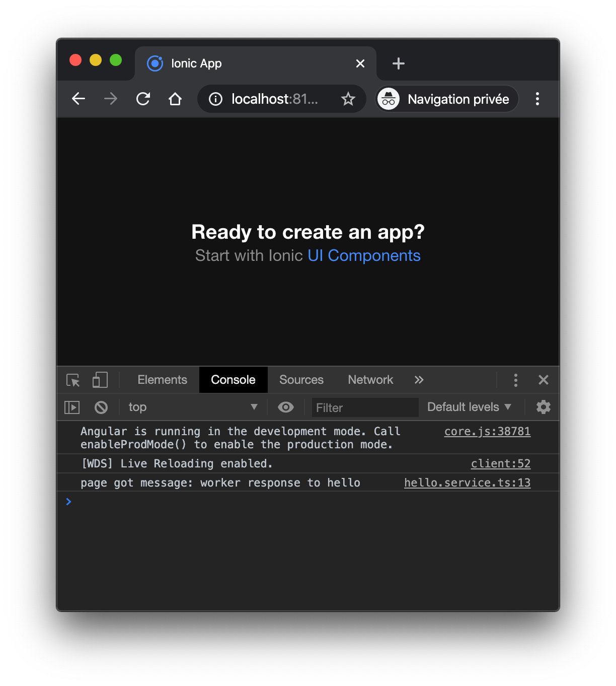Show more DevTools tabs with chevrons
Viewport: 616px width, 686px height.
coord(419,380)
